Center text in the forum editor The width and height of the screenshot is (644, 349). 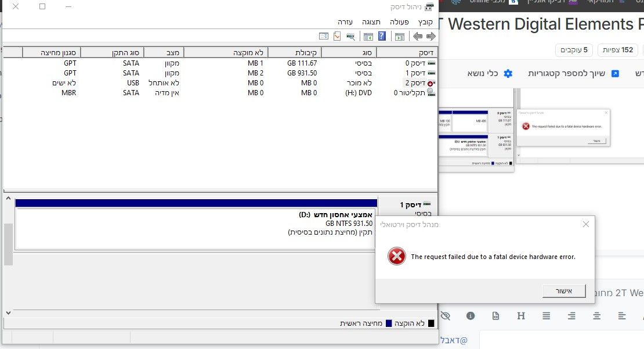[597, 316]
